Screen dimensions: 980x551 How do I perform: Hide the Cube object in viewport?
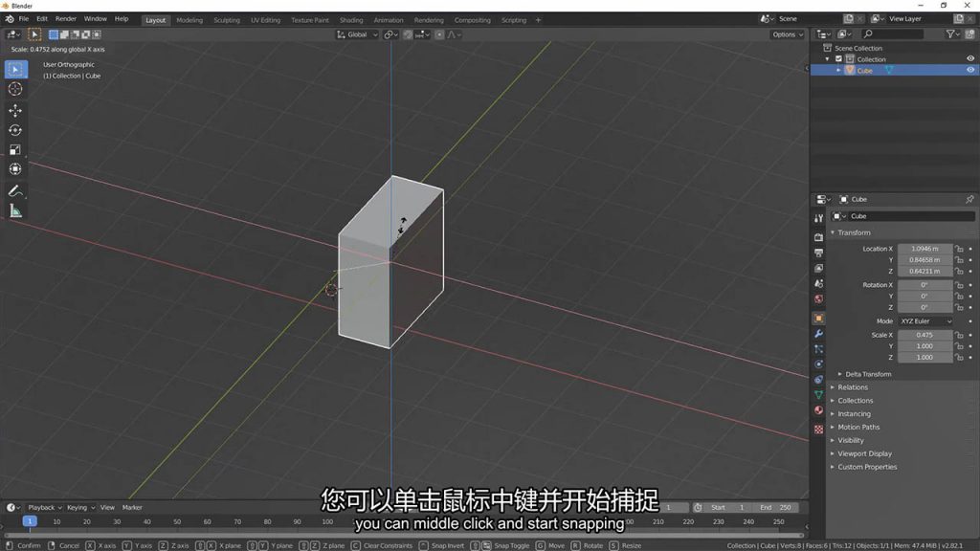pos(970,71)
